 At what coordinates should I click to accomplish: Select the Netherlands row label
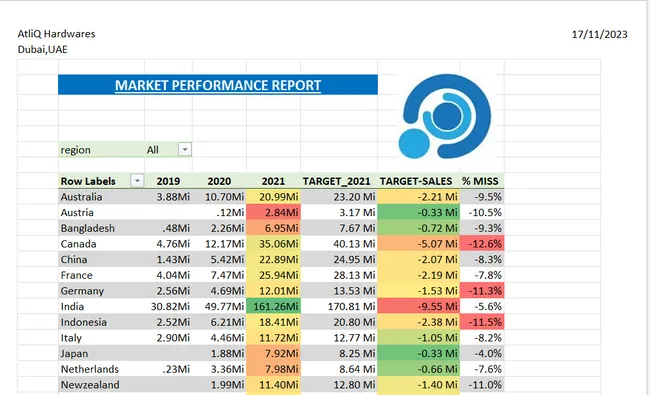90,369
